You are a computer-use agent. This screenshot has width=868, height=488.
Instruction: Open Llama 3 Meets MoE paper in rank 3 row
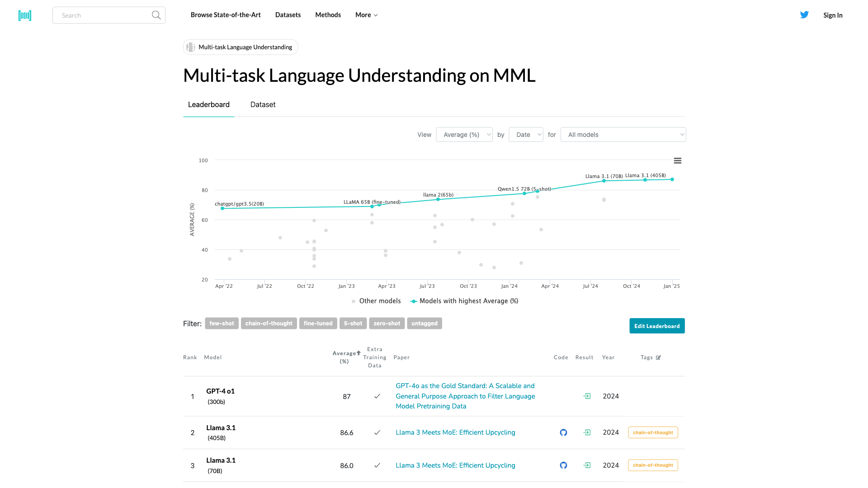coord(455,465)
